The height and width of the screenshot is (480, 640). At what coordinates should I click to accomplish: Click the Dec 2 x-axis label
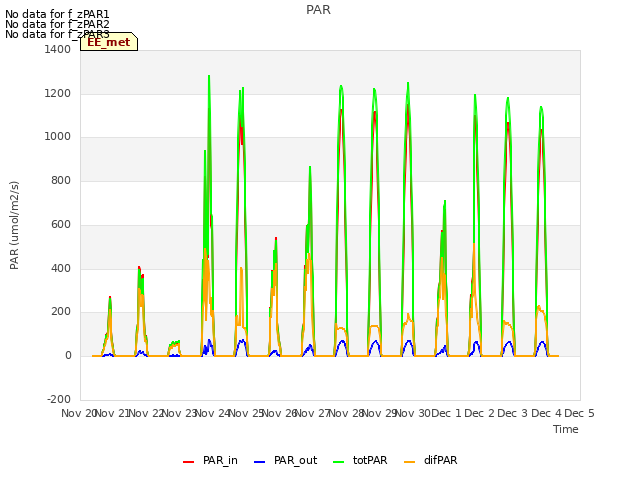tap(480, 413)
